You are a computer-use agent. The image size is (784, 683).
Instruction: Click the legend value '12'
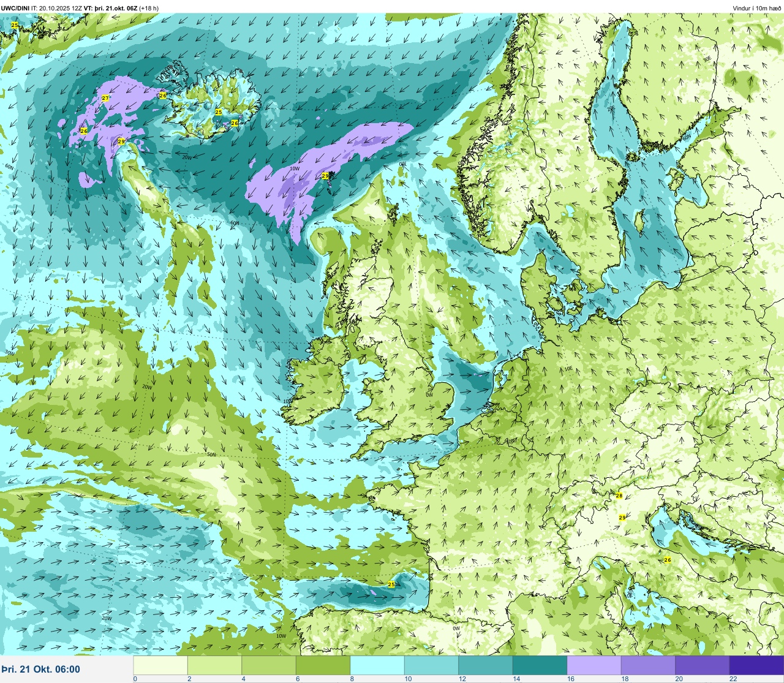pos(462,679)
